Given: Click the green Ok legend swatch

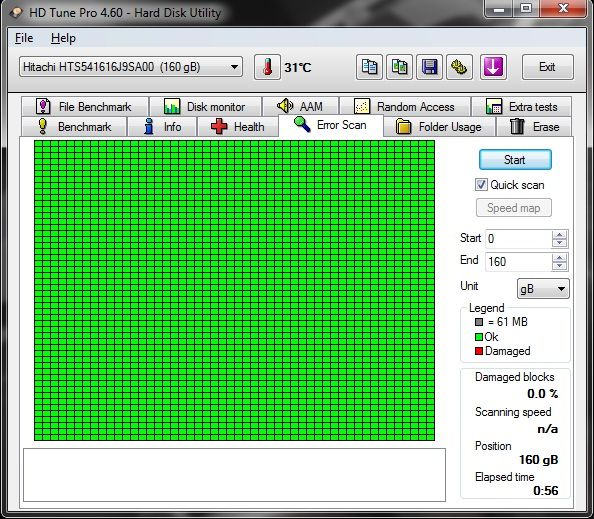Looking at the screenshot, I should (479, 337).
